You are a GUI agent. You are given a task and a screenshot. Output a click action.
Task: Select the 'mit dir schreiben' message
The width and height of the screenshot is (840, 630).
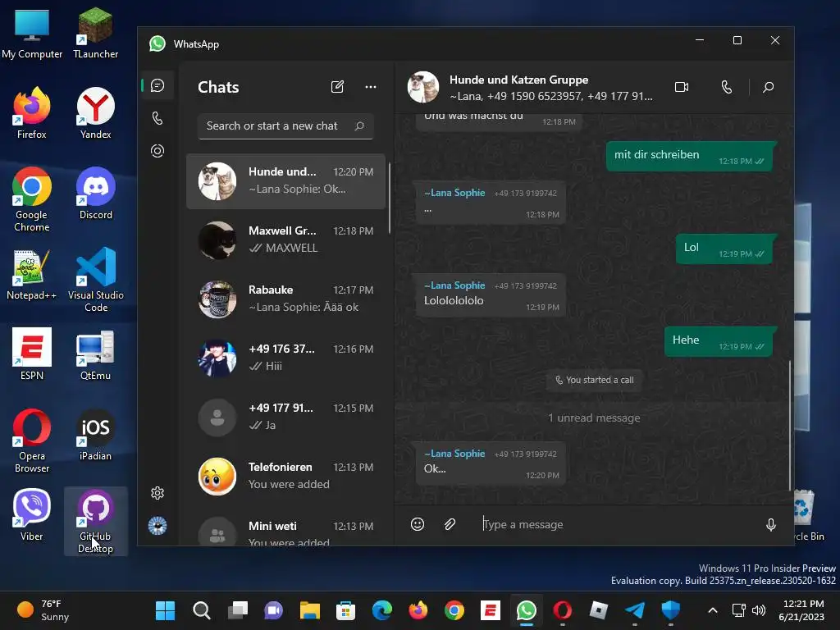coord(691,157)
